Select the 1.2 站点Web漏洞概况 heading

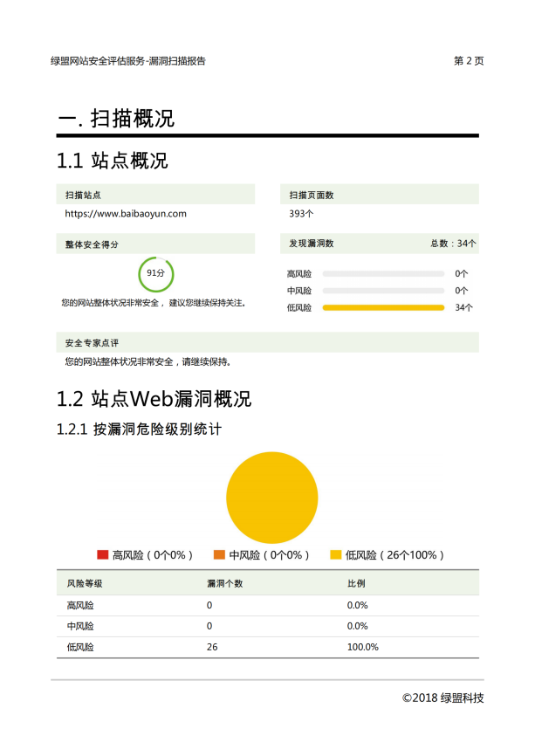coord(154,399)
